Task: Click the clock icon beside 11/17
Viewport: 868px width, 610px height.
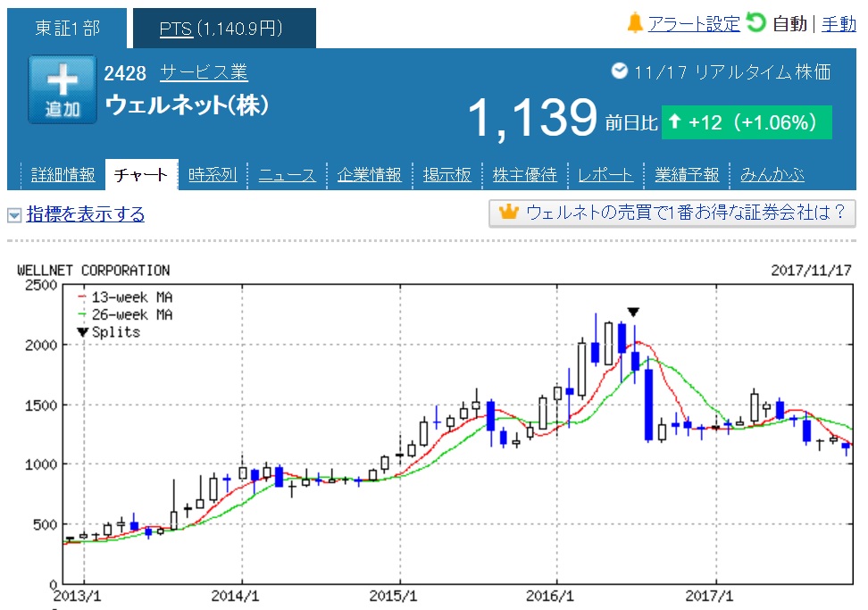Action: coord(619,71)
